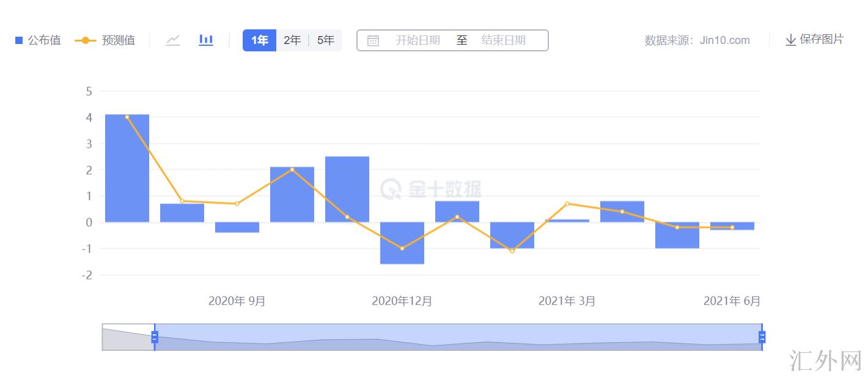Click the calendar icon in date range
The height and width of the screenshot is (379, 868).
pos(373,41)
